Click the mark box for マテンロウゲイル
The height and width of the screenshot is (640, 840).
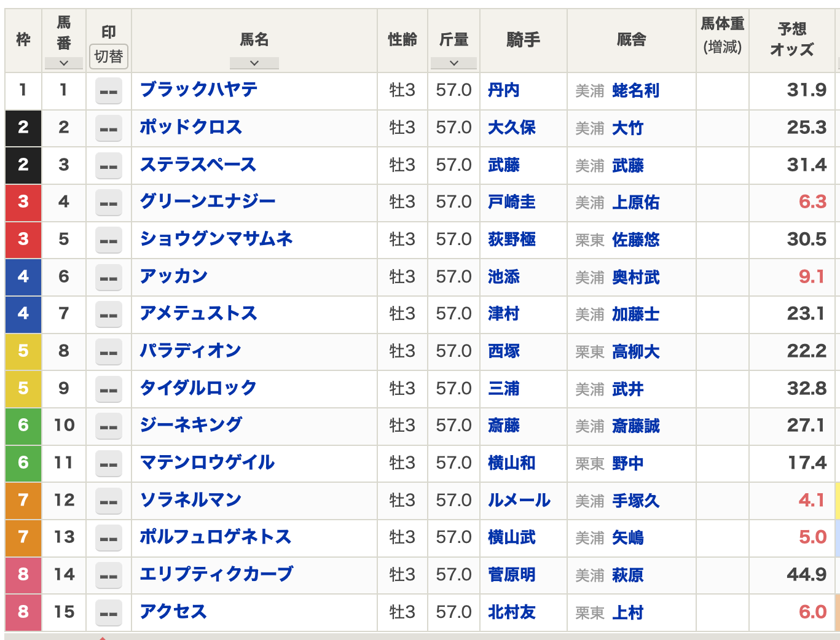click(x=109, y=464)
